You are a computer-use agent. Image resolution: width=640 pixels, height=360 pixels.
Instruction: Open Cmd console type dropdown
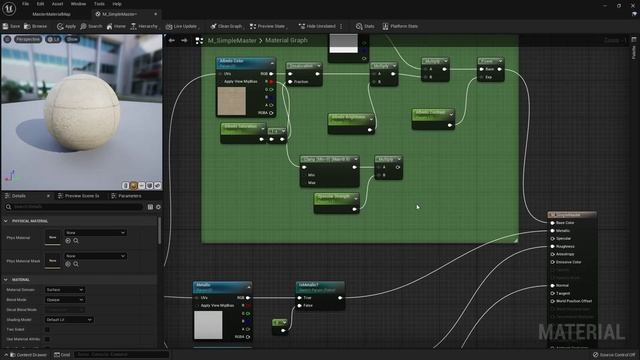pyautogui.click(x=62, y=355)
